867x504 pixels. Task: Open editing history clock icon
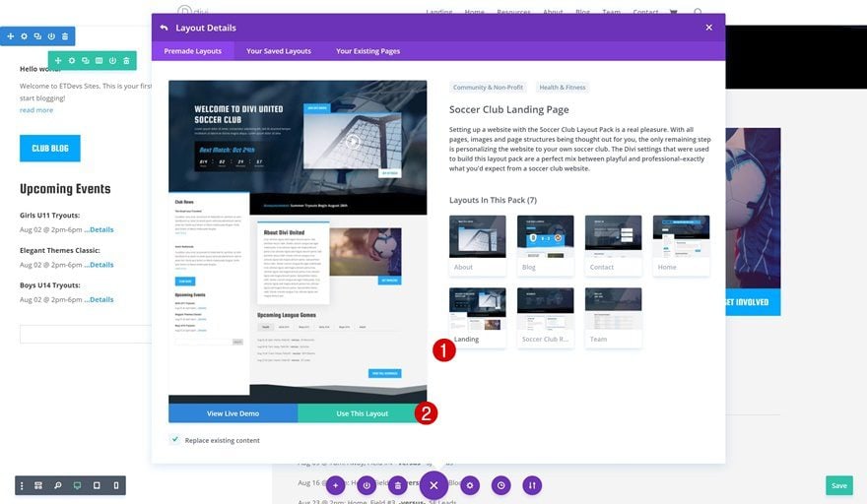500,485
